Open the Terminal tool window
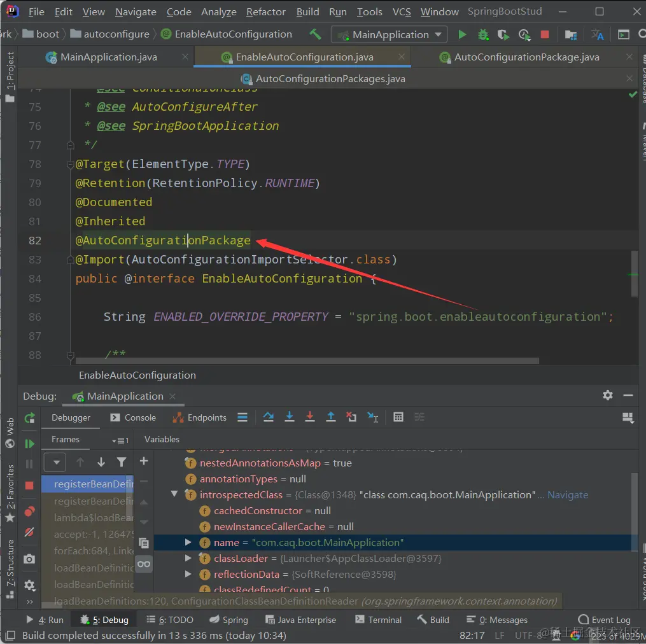Image resolution: width=646 pixels, height=644 pixels. (378, 620)
